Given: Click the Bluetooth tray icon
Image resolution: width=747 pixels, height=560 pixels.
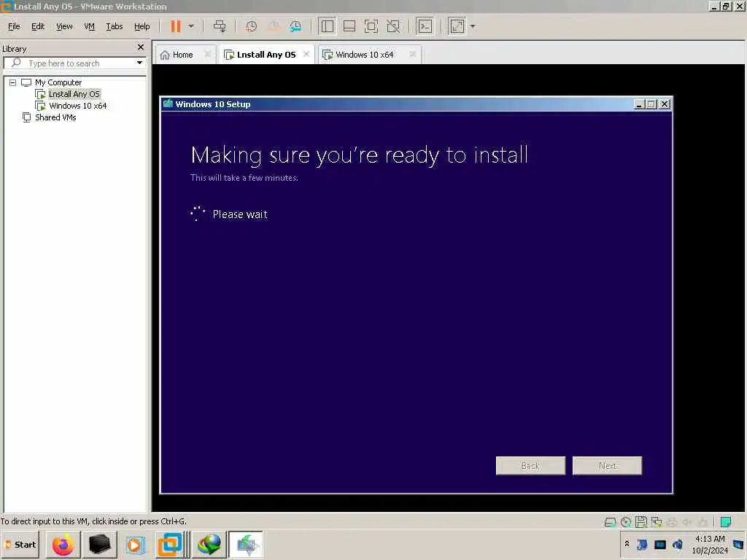Looking at the screenshot, I should tap(642, 544).
